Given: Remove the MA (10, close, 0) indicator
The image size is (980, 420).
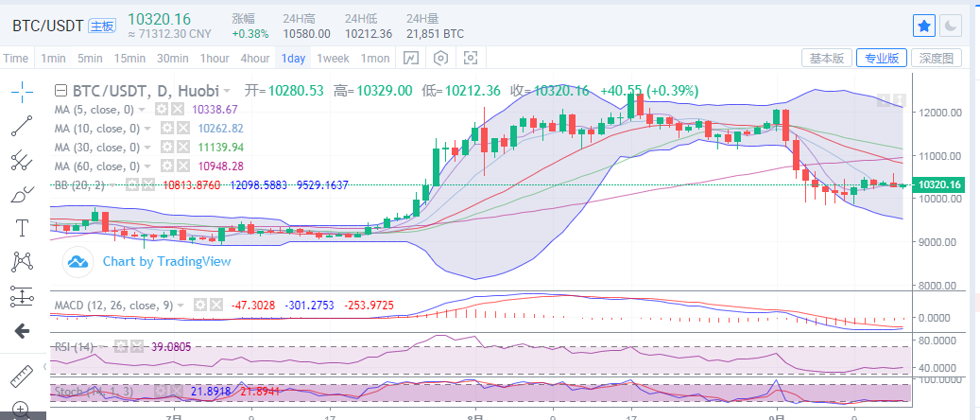Looking at the screenshot, I should [x=183, y=129].
